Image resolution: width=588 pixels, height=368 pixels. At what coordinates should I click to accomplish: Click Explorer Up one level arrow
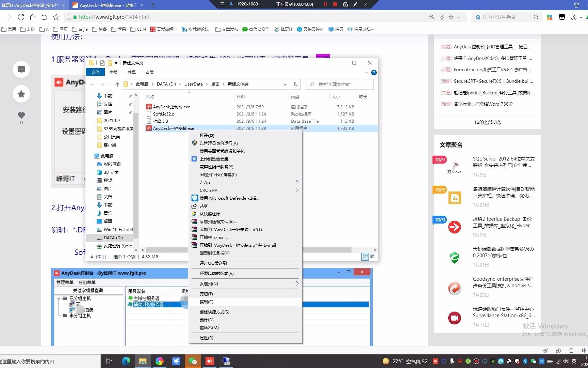coord(117,84)
